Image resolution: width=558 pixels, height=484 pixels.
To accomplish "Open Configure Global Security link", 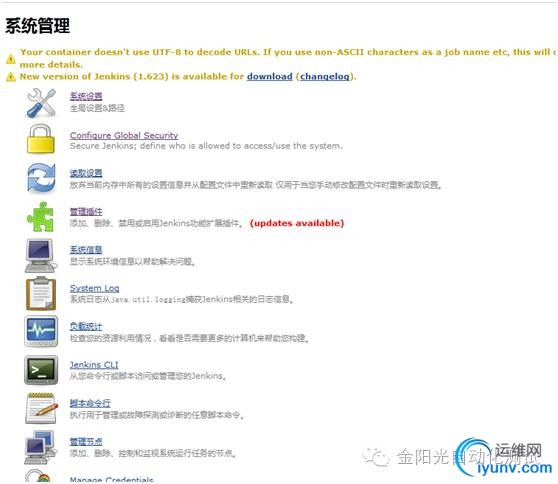I will [124, 135].
